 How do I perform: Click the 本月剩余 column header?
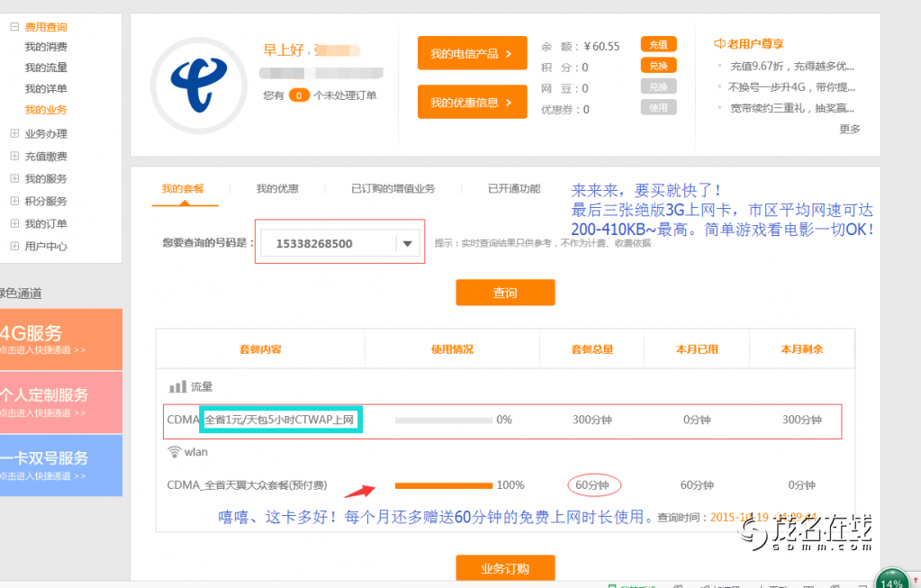(802, 349)
